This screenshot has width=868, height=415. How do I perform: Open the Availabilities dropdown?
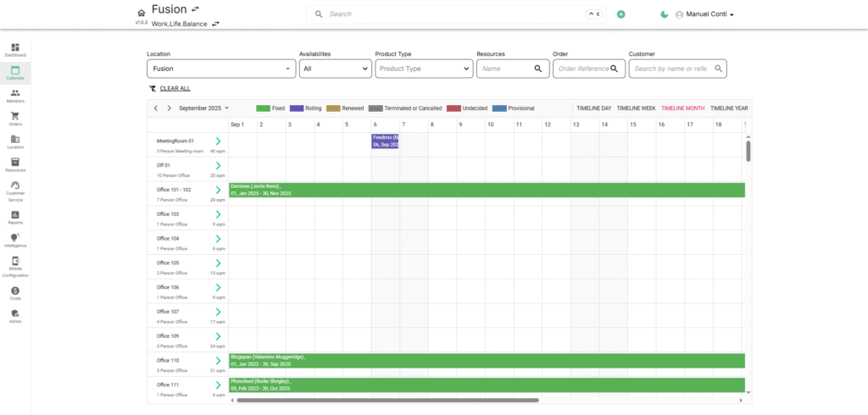pyautogui.click(x=334, y=69)
